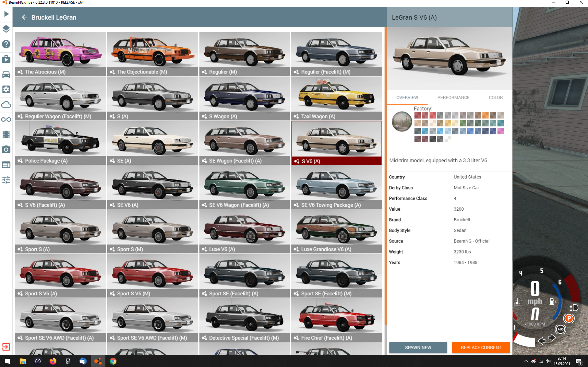Select SE V6 Wagon (Facelift) (A)
Viewport: 588px width, 367px height.
(245, 187)
